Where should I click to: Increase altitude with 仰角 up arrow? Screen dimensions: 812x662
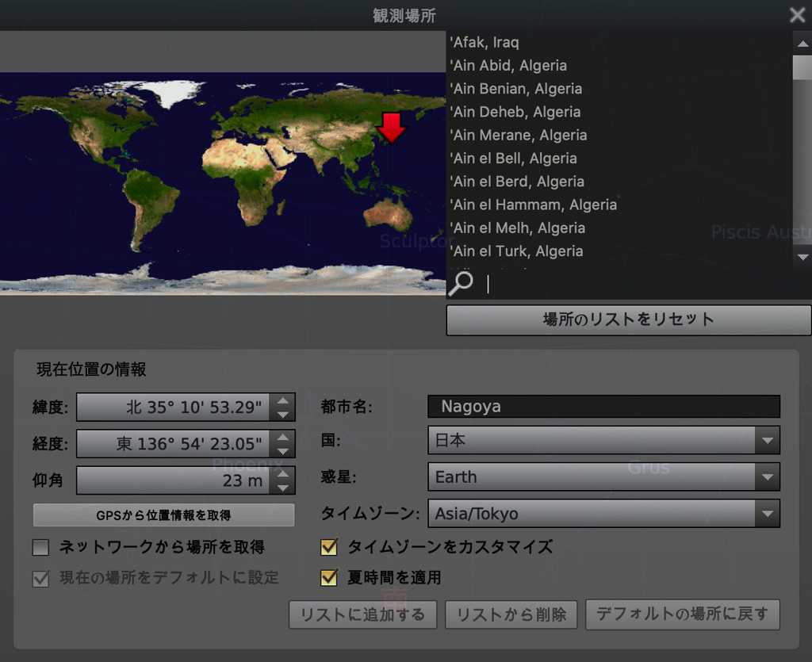283,473
